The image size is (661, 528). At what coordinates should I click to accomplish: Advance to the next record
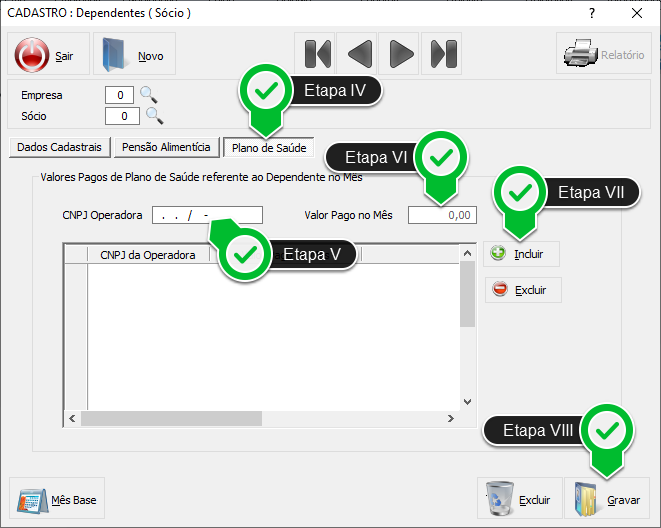tap(400, 54)
